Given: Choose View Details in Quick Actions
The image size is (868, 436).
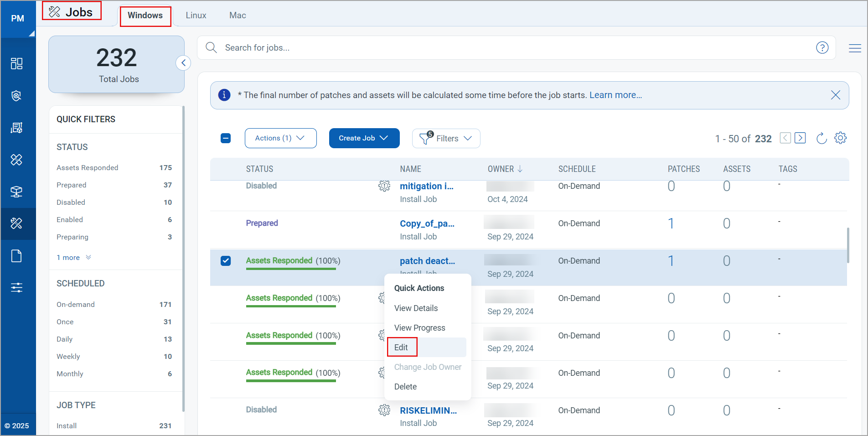Looking at the screenshot, I should coord(416,308).
